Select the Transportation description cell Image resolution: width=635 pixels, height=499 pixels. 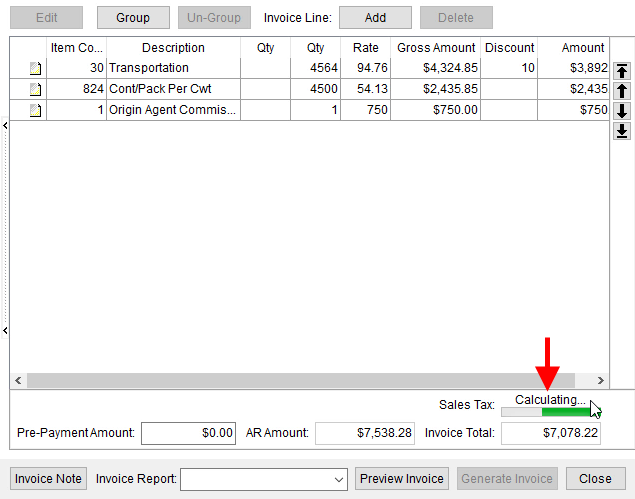coord(172,68)
